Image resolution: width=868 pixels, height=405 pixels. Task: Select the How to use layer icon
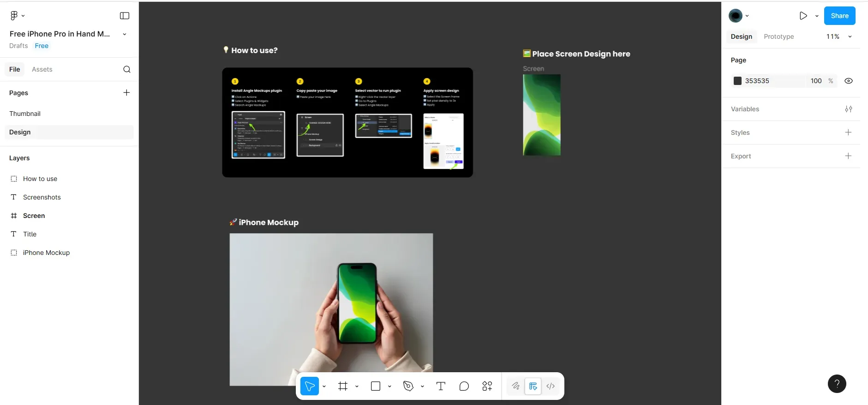coord(14,179)
